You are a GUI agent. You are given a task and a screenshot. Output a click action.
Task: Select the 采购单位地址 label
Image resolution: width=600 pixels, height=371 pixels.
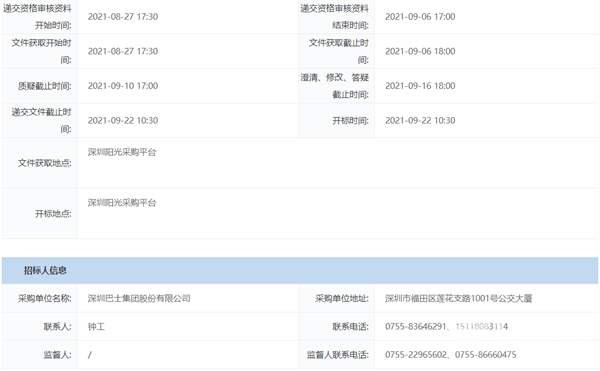(342, 299)
